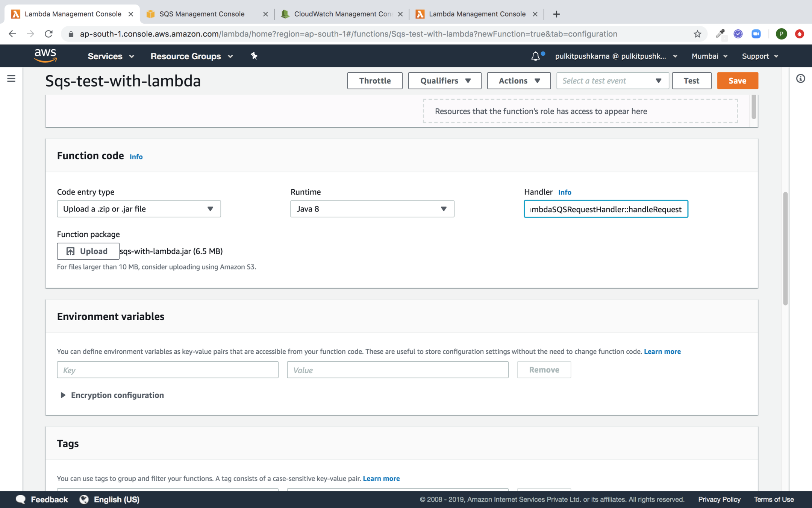The height and width of the screenshot is (508, 812).
Task: Open the left hamburger navigation menu
Action: click(x=11, y=79)
